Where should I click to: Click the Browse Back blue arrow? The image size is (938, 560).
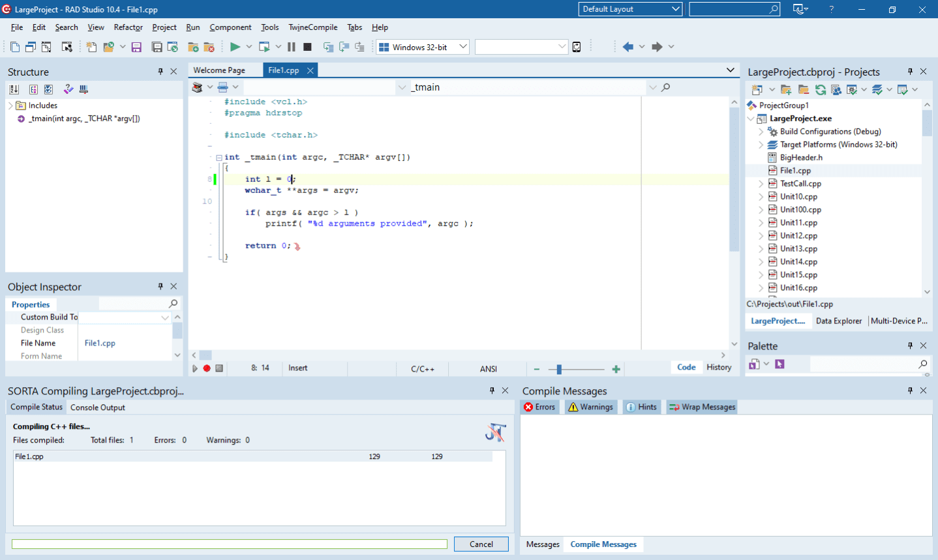628,47
